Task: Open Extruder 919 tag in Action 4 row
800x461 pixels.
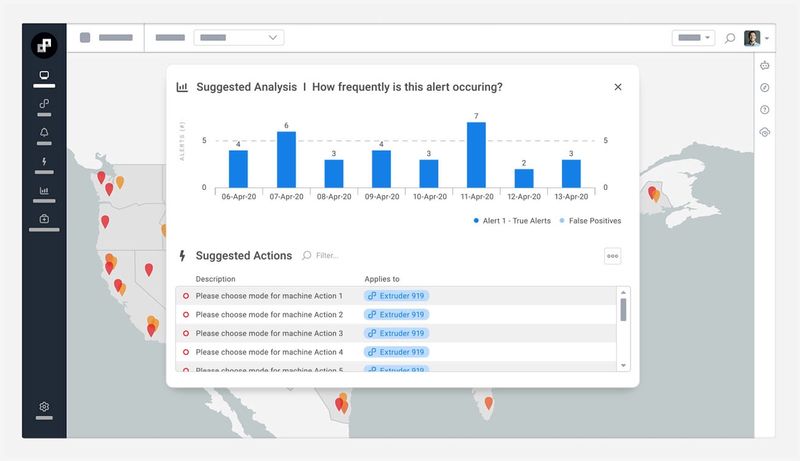Action: (x=396, y=352)
